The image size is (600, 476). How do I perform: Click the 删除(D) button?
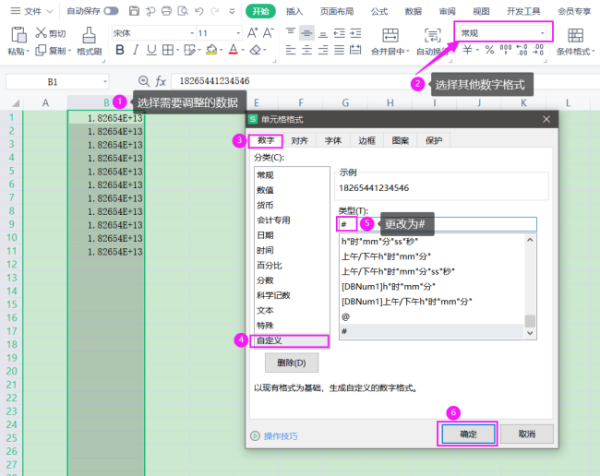tap(291, 362)
